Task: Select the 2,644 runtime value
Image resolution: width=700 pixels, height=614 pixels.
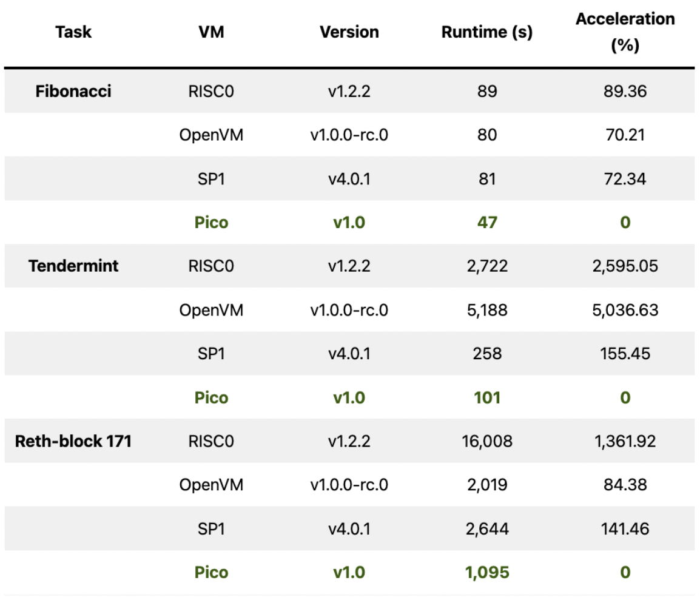Action: tap(486, 528)
